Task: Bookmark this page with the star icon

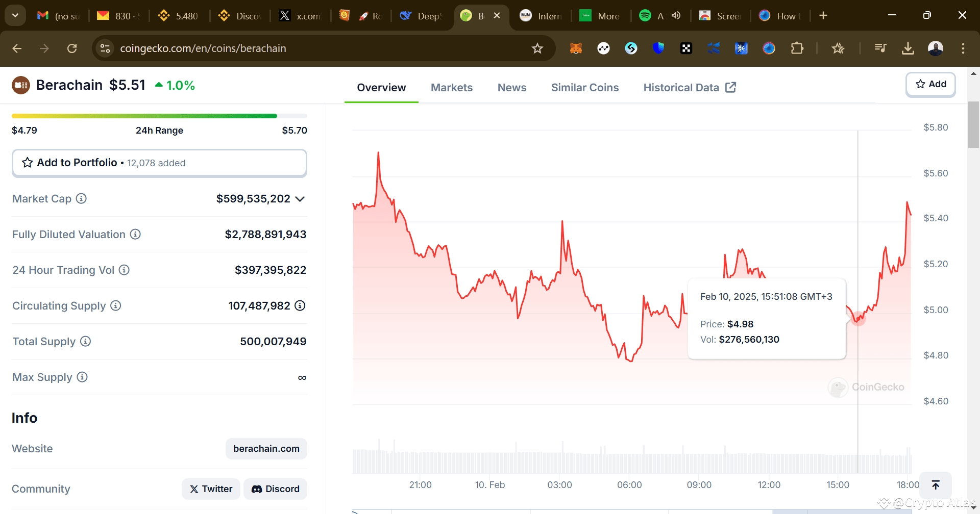Action: (x=537, y=48)
